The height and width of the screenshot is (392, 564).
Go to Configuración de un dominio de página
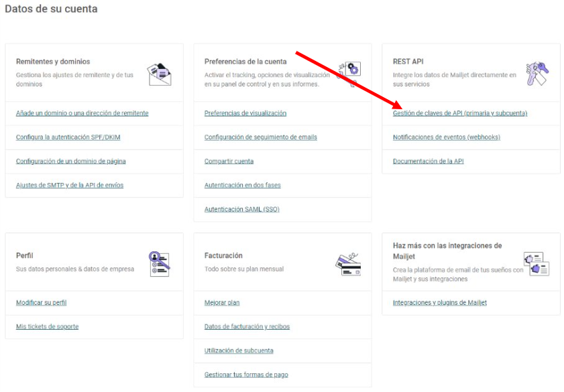(71, 161)
